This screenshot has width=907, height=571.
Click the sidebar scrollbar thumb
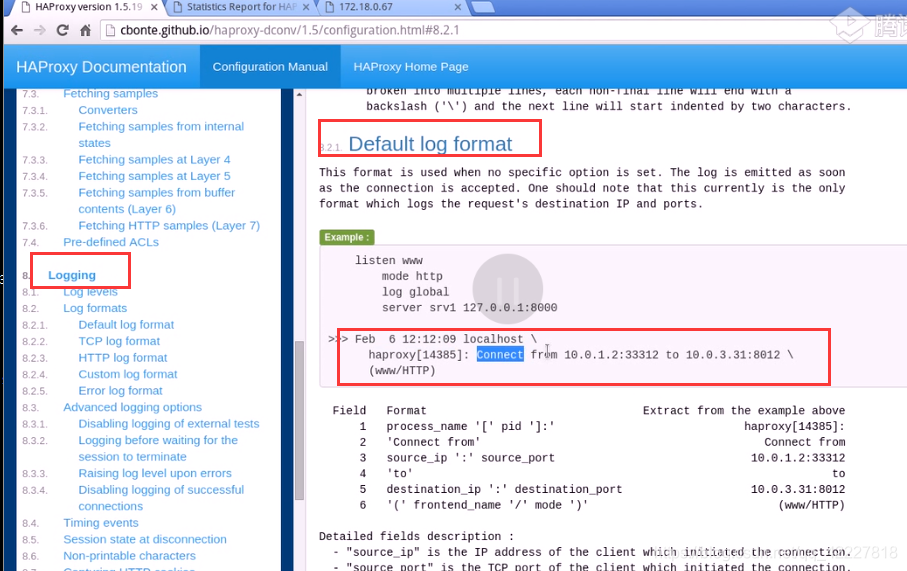(299, 420)
